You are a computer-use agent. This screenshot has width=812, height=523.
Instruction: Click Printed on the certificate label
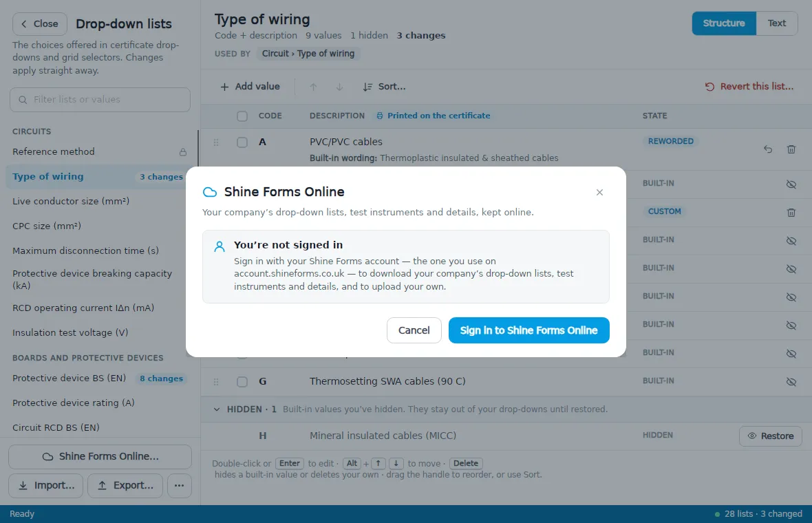pos(434,116)
